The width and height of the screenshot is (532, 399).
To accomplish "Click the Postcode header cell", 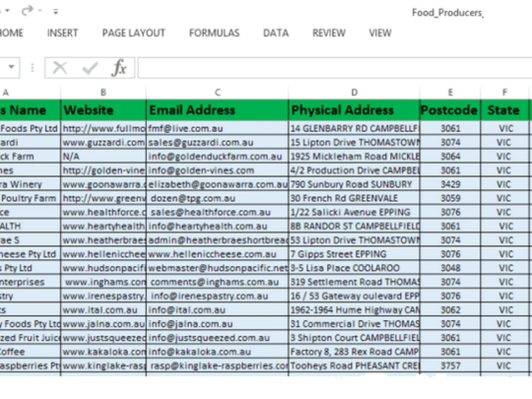I will [450, 110].
